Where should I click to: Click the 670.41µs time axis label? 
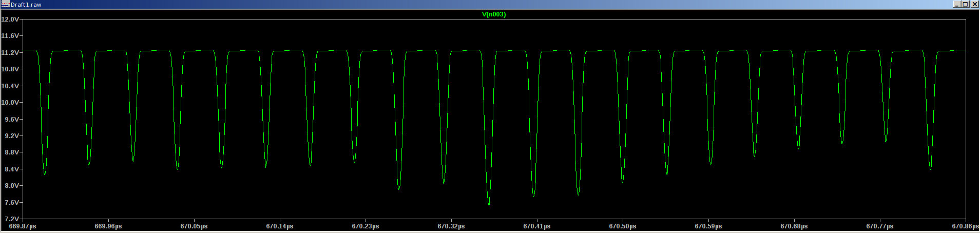537,226
